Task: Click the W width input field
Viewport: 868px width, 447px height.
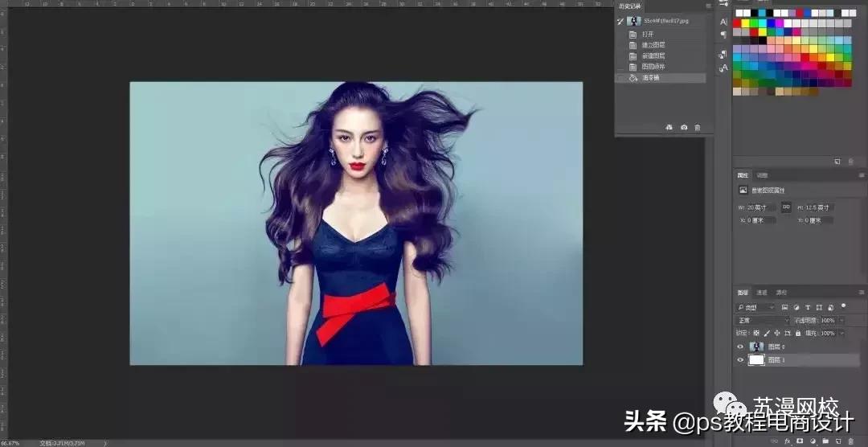Action: (761, 207)
